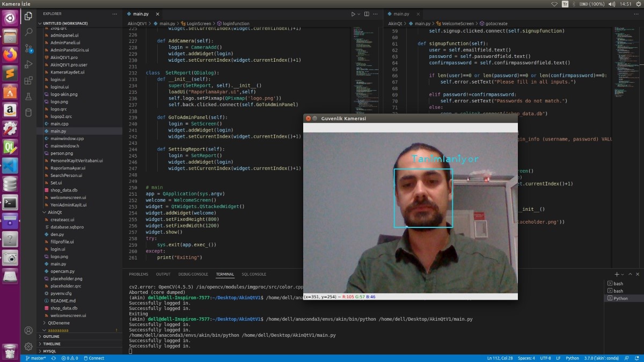Switch to the PROBLEMS panel tab

(138, 274)
